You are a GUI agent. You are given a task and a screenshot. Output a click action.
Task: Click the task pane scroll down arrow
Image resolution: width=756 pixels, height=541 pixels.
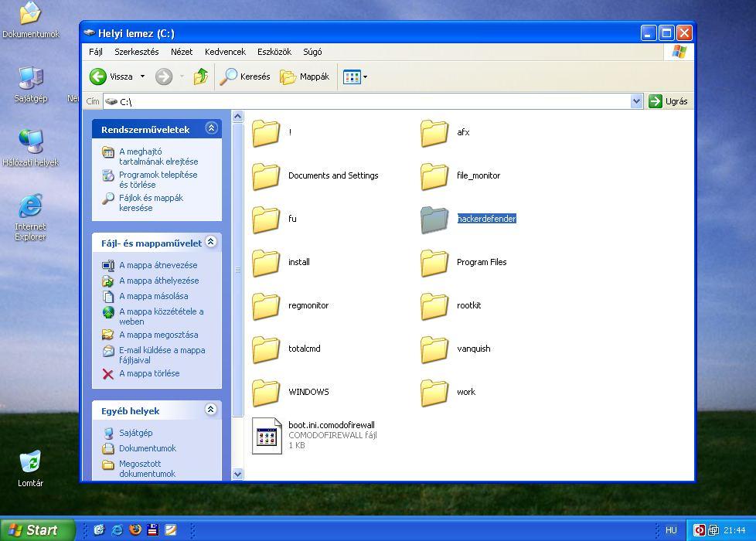click(x=237, y=474)
